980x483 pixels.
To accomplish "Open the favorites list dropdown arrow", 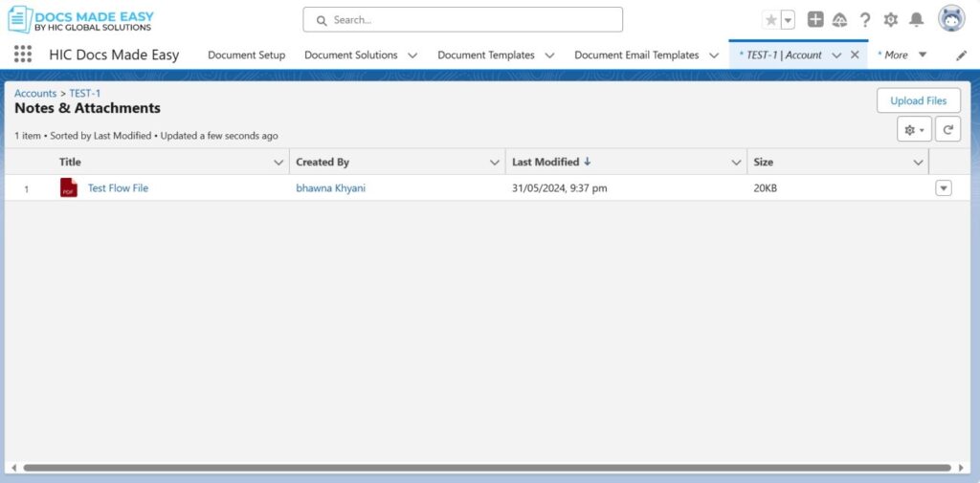I will pos(789,20).
